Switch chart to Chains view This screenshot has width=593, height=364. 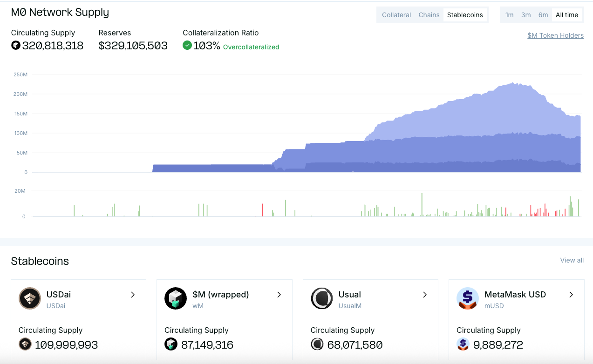[x=429, y=15]
